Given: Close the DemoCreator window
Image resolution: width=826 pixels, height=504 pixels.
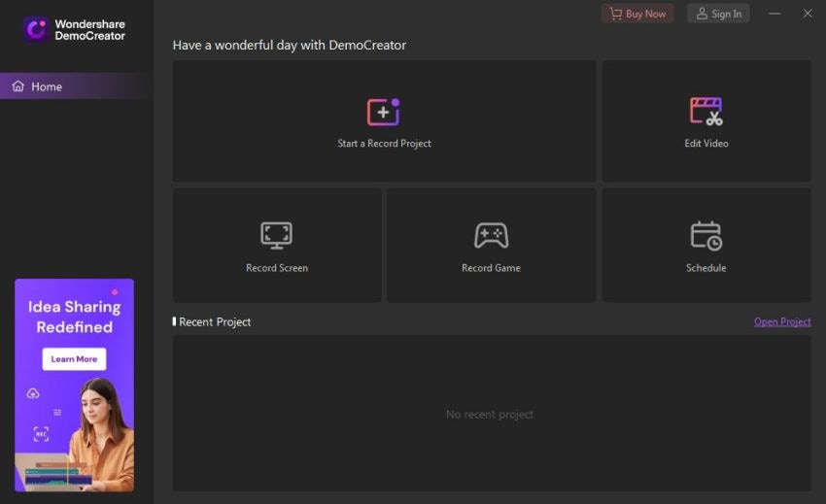Looking at the screenshot, I should (808, 14).
